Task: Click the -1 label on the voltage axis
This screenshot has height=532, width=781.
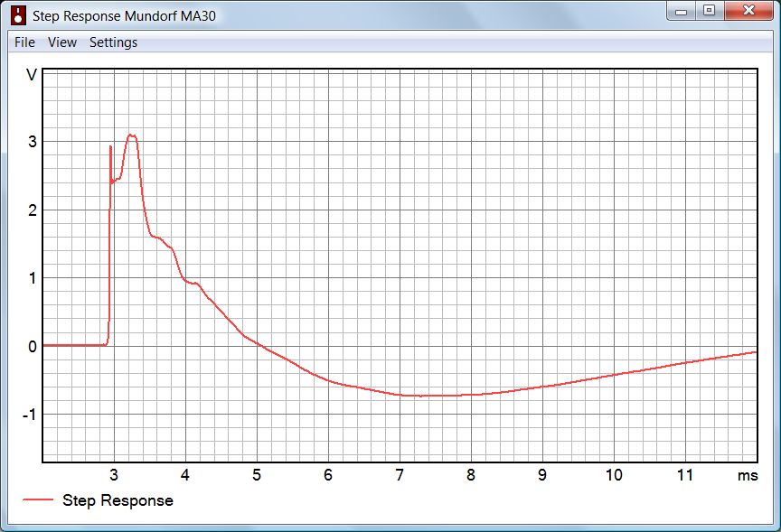Action: point(30,415)
